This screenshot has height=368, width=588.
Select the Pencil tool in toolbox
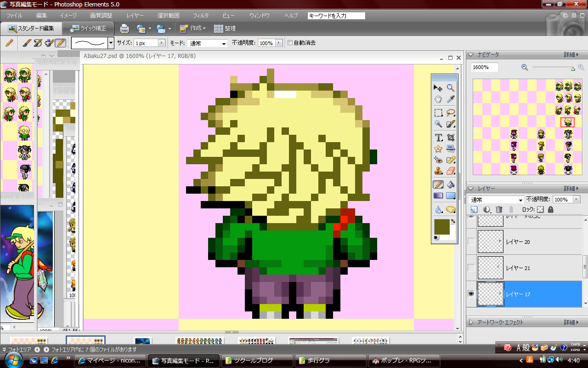click(438, 184)
